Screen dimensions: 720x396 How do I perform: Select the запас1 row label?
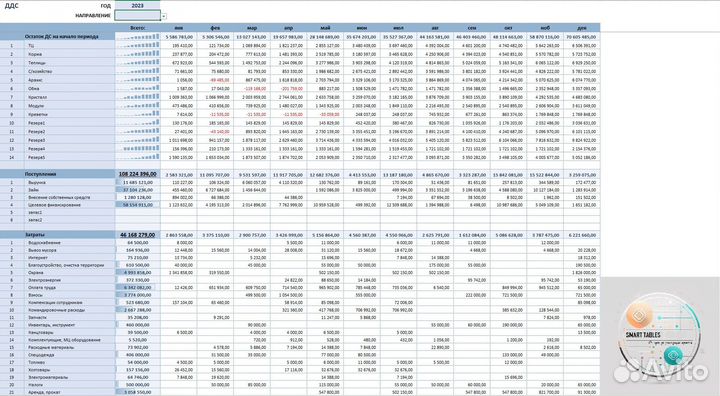(35, 212)
